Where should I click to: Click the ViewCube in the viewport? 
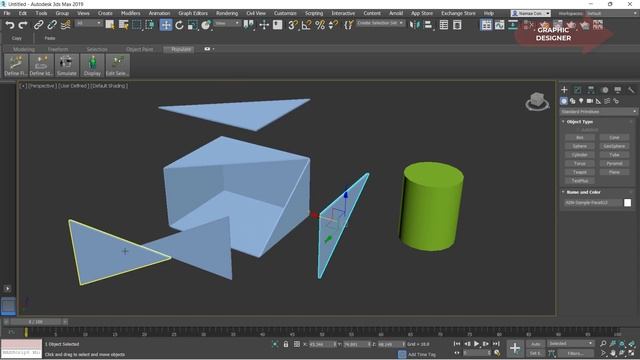coord(537,101)
